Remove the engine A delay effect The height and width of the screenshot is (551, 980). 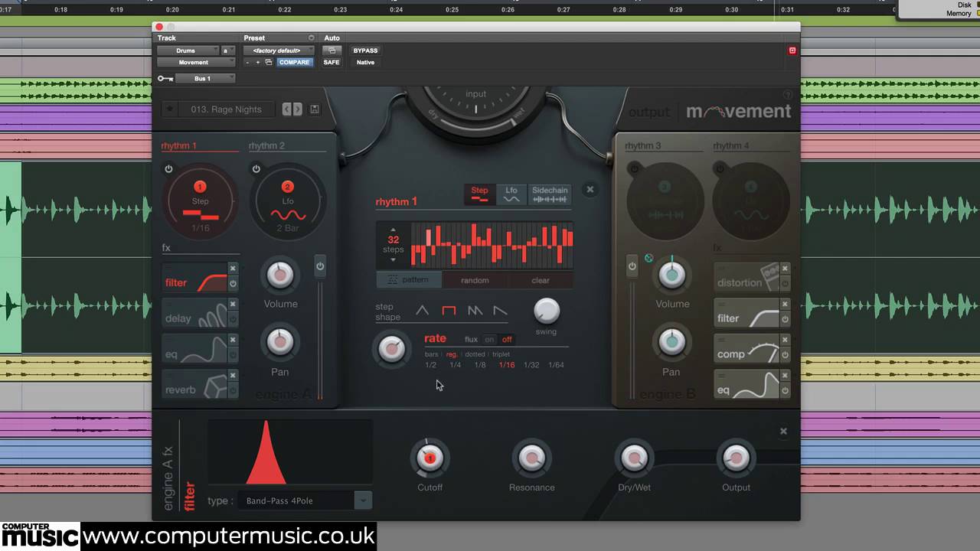point(234,305)
